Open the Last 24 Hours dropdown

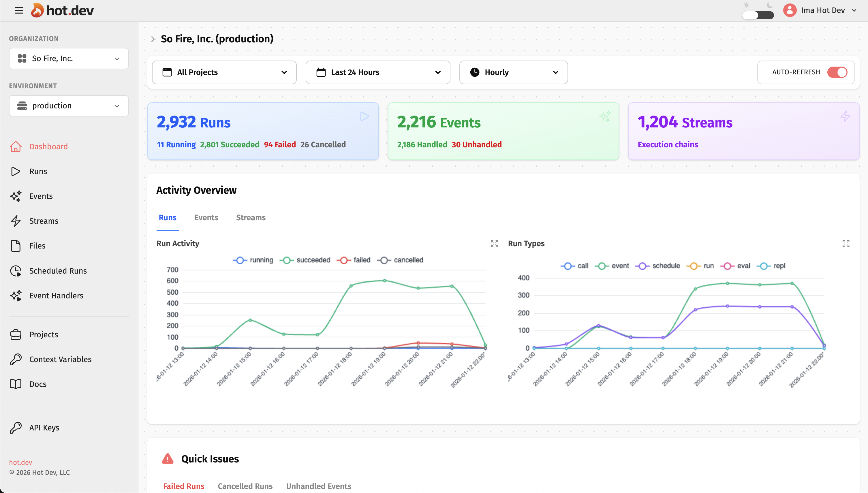point(377,72)
